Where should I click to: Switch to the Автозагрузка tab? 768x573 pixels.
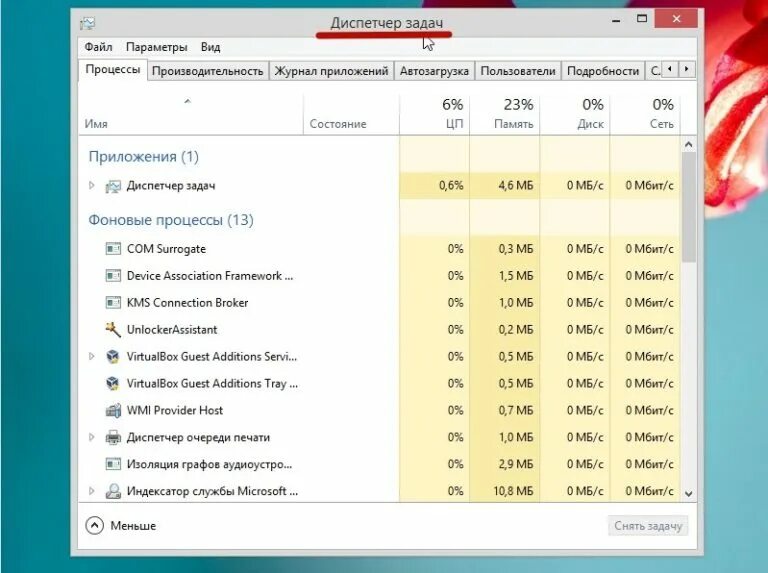434,72
